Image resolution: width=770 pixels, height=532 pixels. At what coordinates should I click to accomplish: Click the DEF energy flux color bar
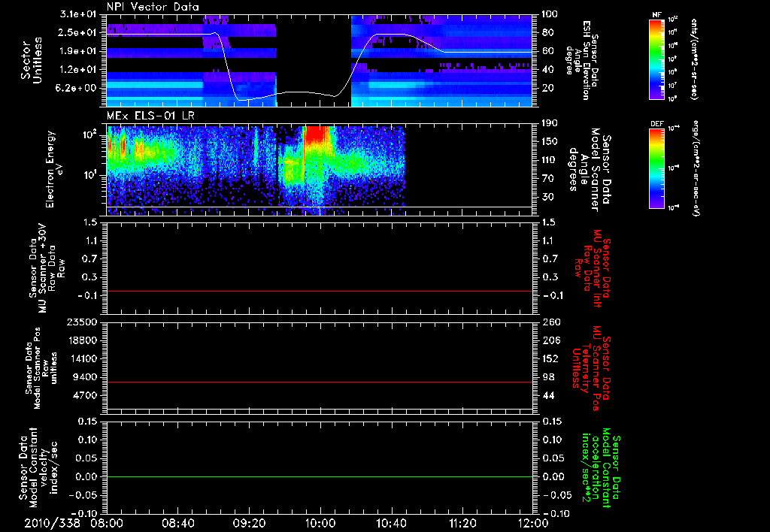(657, 168)
